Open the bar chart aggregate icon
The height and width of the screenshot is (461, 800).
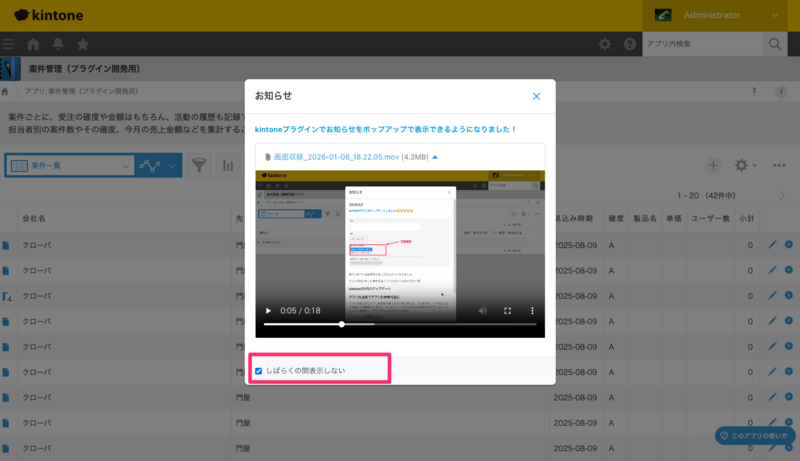click(228, 165)
